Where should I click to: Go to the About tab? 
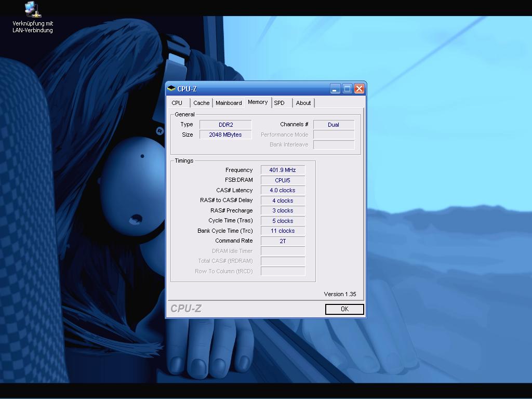(303, 103)
